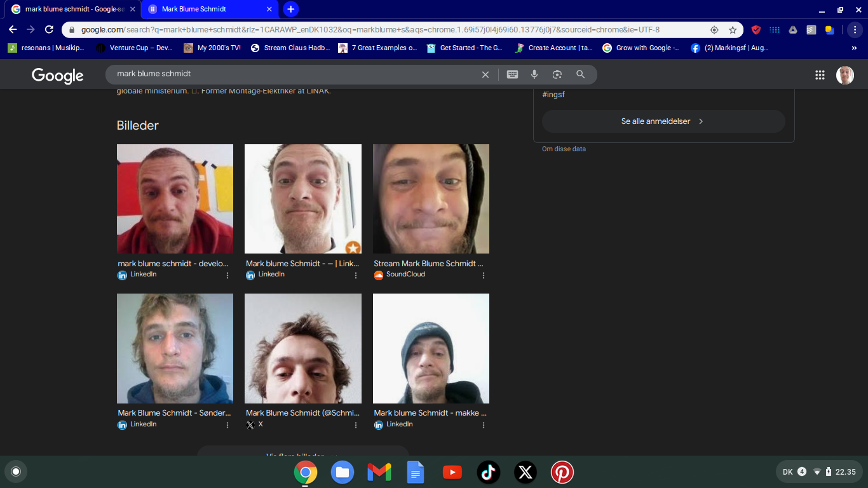The width and height of the screenshot is (868, 488).
Task: Open Chrome's three-dot menu
Action: pos(855,30)
